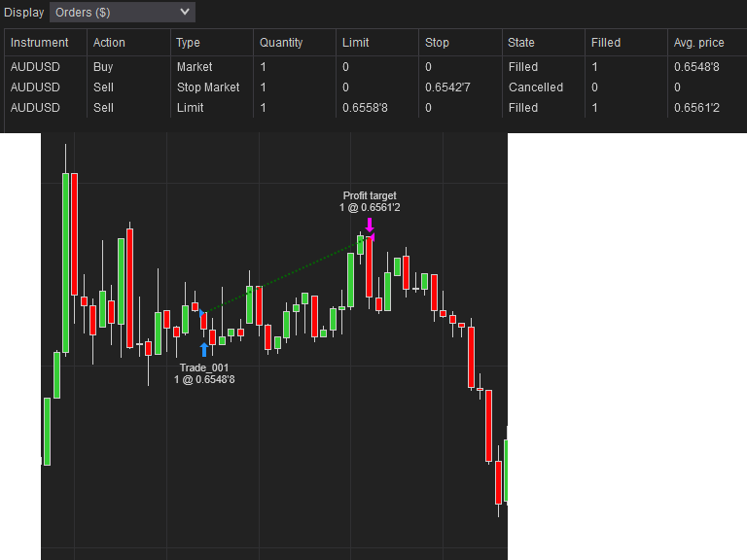
Task: Click the small blue triangle entry price marker
Action: [202, 313]
